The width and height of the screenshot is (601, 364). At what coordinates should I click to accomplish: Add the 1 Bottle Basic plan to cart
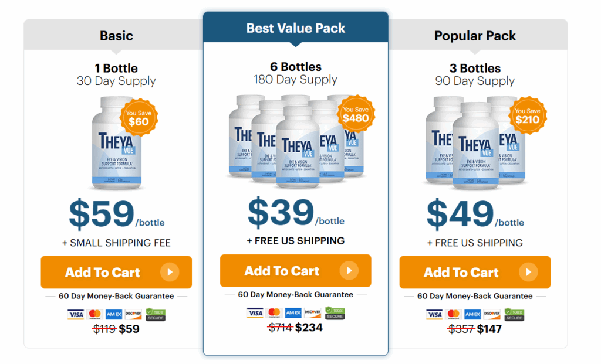click(116, 273)
